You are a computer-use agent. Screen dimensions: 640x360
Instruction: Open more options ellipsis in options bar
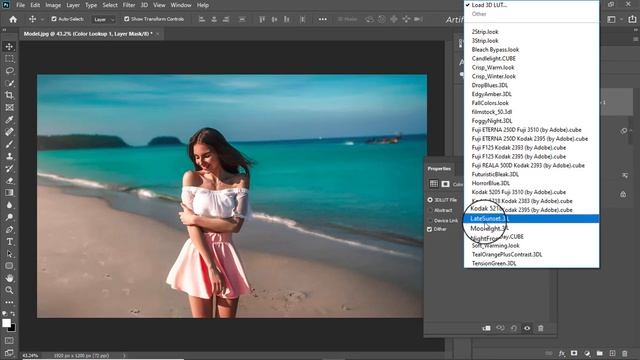pyautogui.click(x=322, y=19)
